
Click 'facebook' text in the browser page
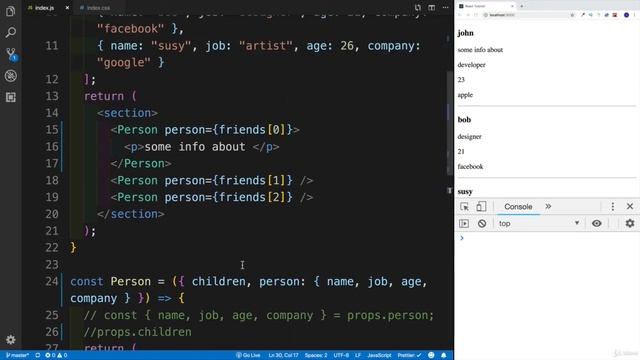pos(470,167)
